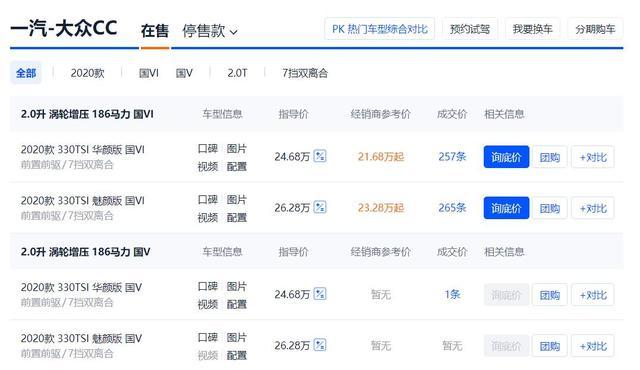Open 图片 for 魅颜版 国V
Image resolution: width=640 pixels, height=370 pixels.
(x=237, y=337)
